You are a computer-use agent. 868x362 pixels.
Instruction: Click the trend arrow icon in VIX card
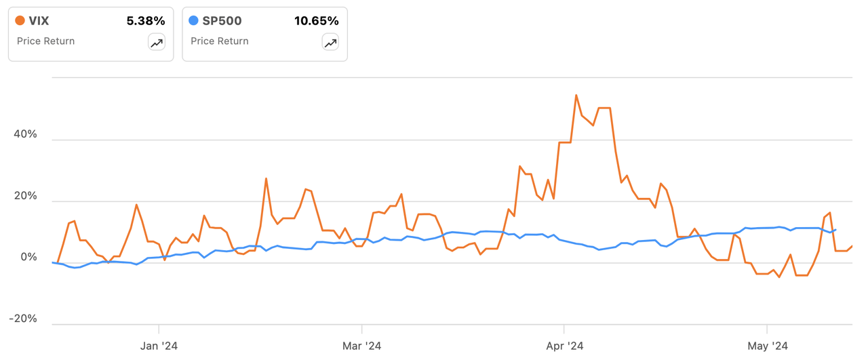[x=157, y=43]
